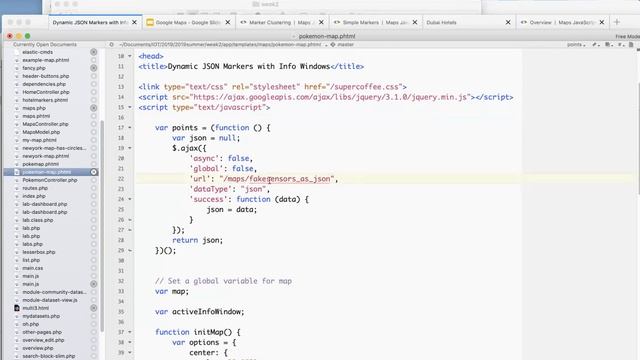Click the file path in navigation bar
Screen dimensions: 640x360
coord(220,44)
